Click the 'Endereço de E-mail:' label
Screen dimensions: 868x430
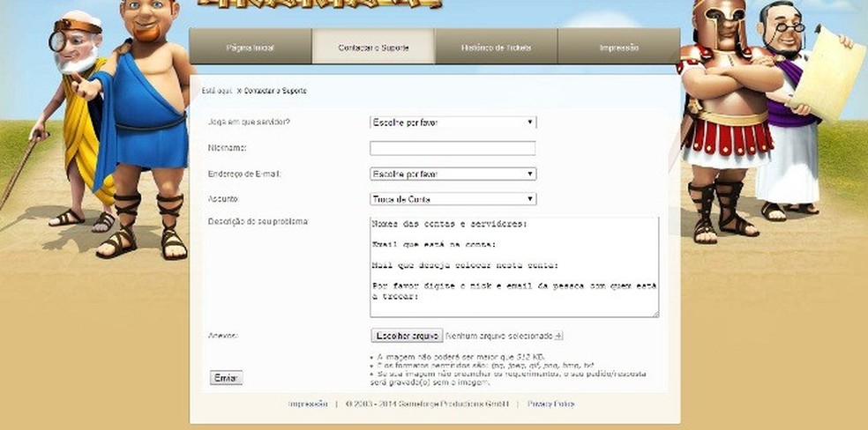244,174
